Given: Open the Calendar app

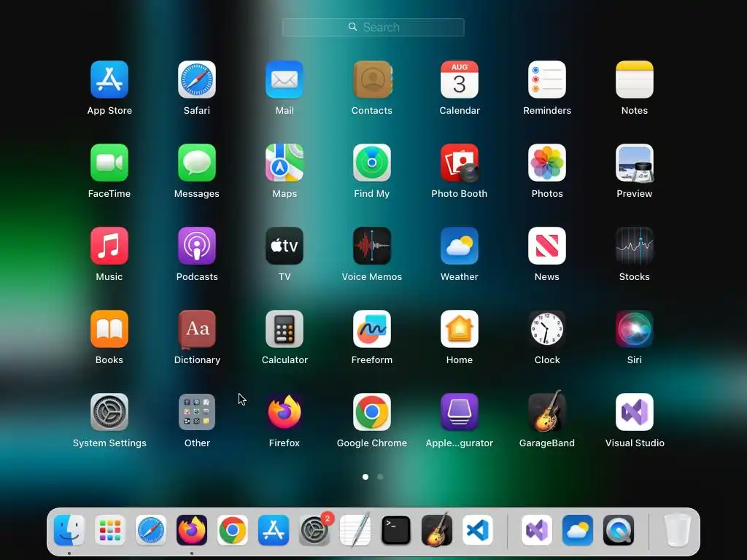Looking at the screenshot, I should tap(460, 79).
